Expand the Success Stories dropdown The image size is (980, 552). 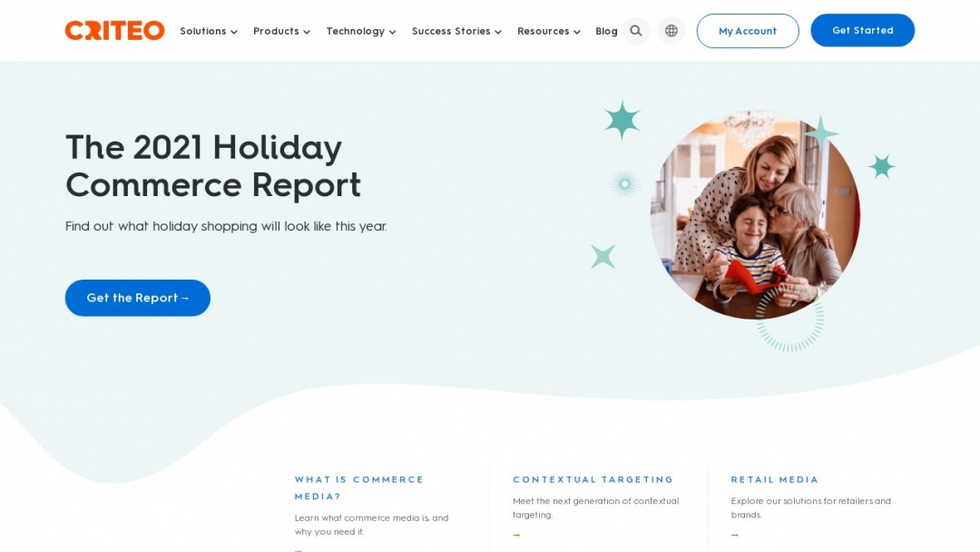coord(456,31)
